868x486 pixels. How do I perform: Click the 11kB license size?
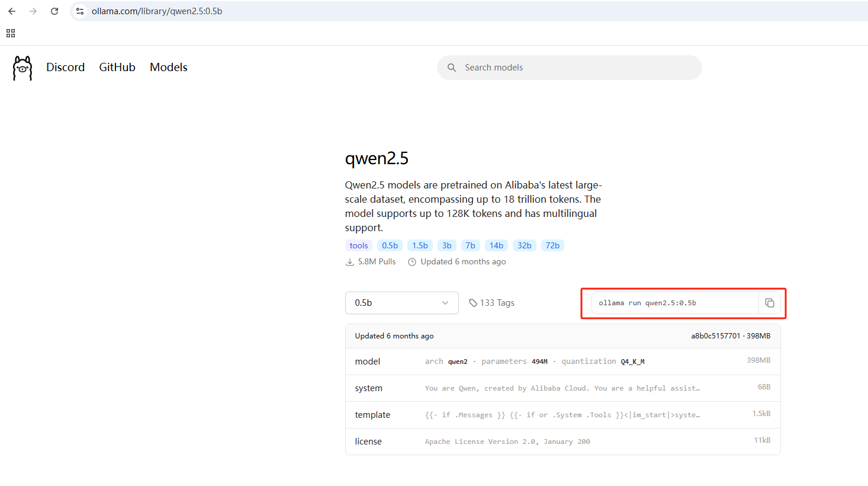(762, 440)
